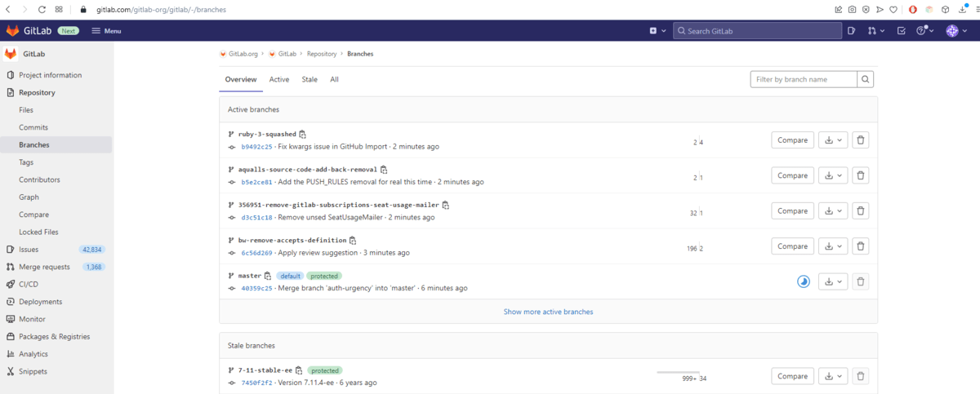Click the GitLab fox logo in header
This screenshot has height=394, width=980.
click(x=12, y=30)
